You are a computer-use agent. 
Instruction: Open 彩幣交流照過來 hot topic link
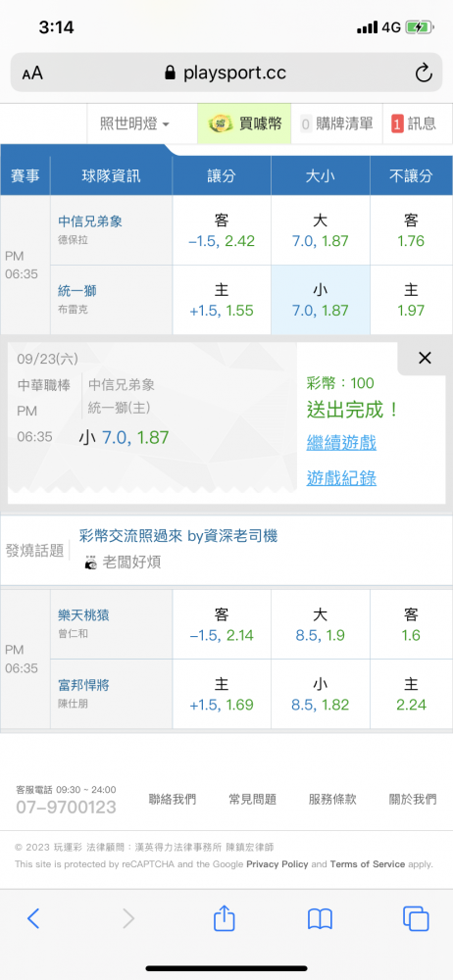(x=178, y=536)
